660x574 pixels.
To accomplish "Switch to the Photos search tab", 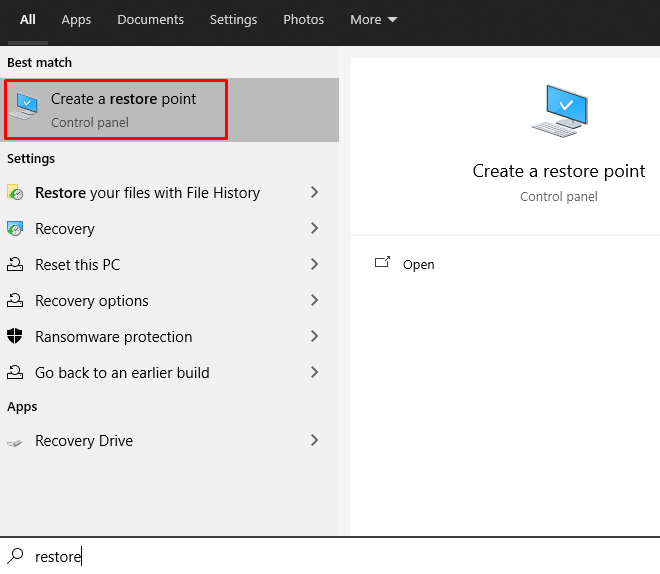I will (303, 20).
